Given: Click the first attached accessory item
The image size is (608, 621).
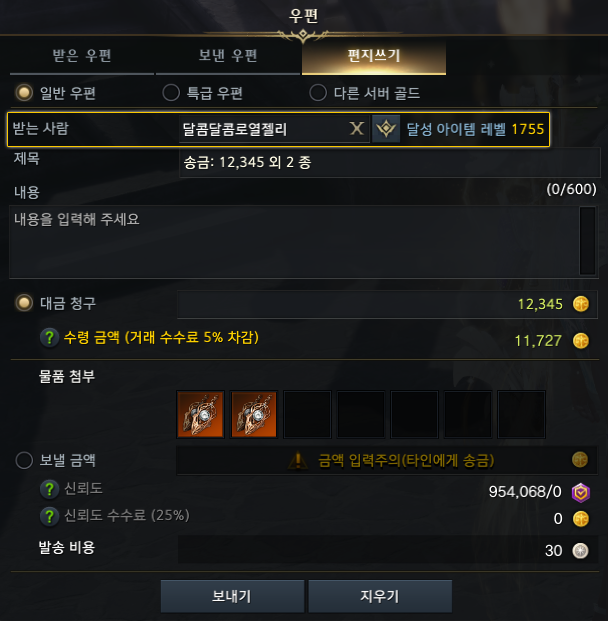Looking at the screenshot, I should [x=200, y=414].
